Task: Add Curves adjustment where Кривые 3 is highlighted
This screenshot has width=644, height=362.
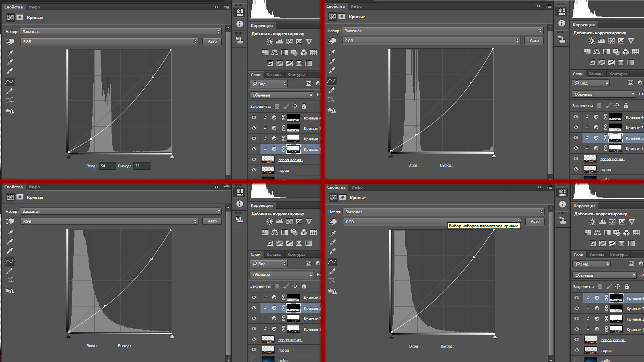Action: coord(289,221)
